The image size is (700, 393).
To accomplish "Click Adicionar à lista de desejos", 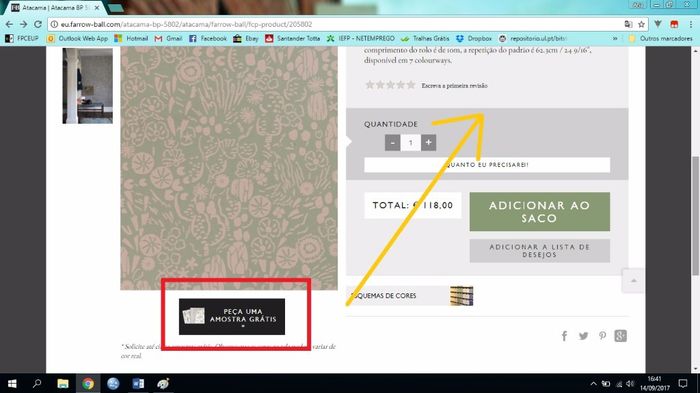I will click(x=539, y=251).
